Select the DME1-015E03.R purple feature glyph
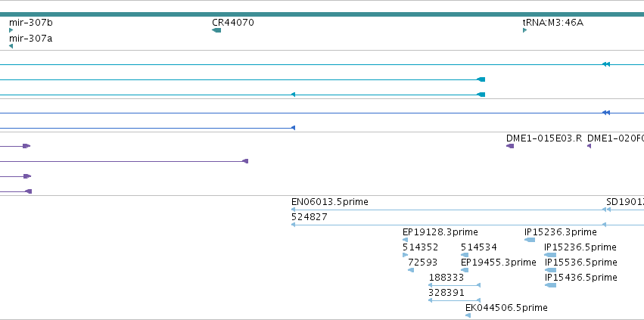 pos(510,146)
